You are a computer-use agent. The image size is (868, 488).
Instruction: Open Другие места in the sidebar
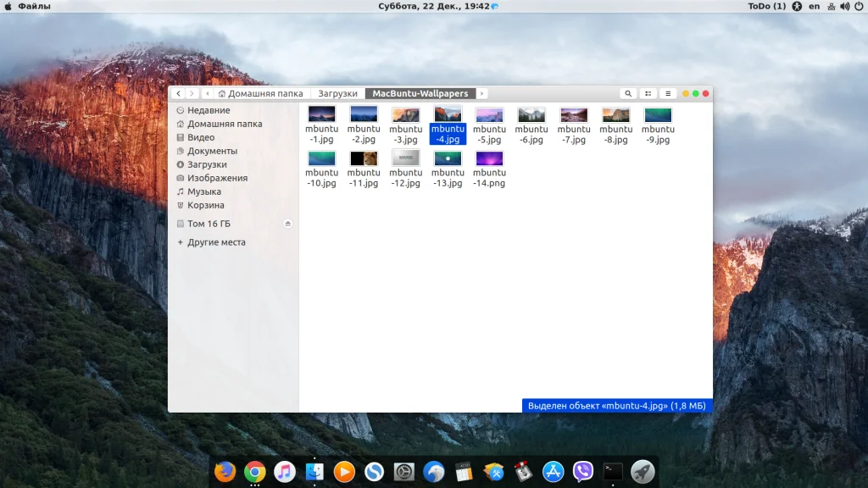coord(216,242)
